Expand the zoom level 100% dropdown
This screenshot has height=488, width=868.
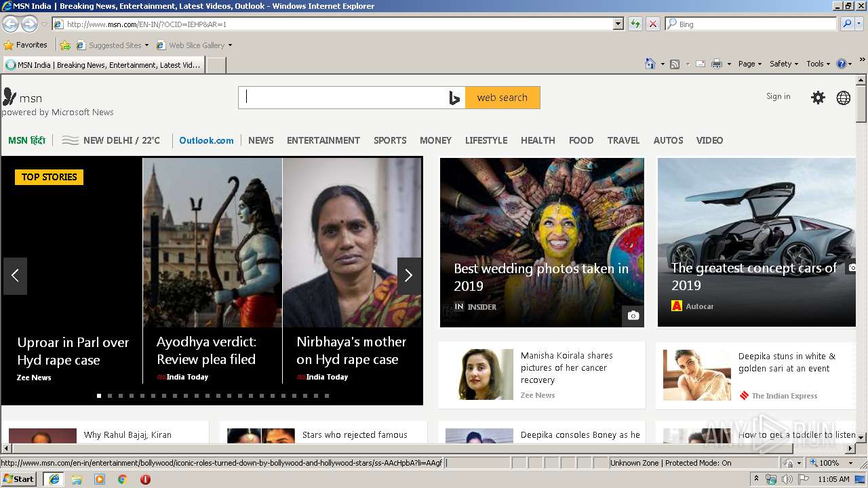pyautogui.click(x=851, y=463)
